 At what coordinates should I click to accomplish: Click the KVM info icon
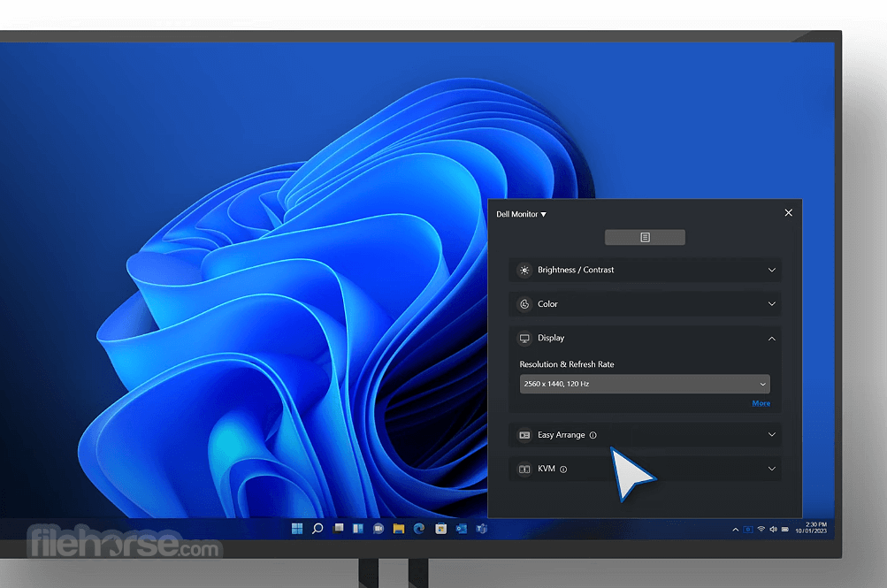pos(563,470)
